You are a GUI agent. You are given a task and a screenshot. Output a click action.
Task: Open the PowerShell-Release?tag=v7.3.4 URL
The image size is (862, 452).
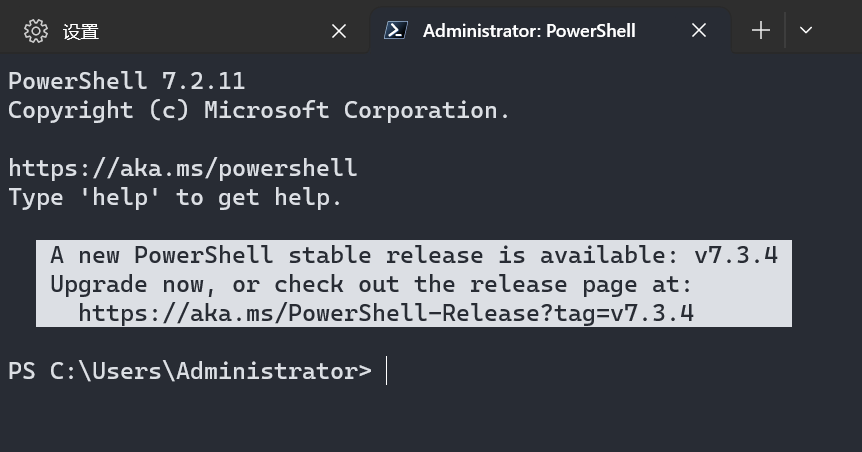point(386,313)
